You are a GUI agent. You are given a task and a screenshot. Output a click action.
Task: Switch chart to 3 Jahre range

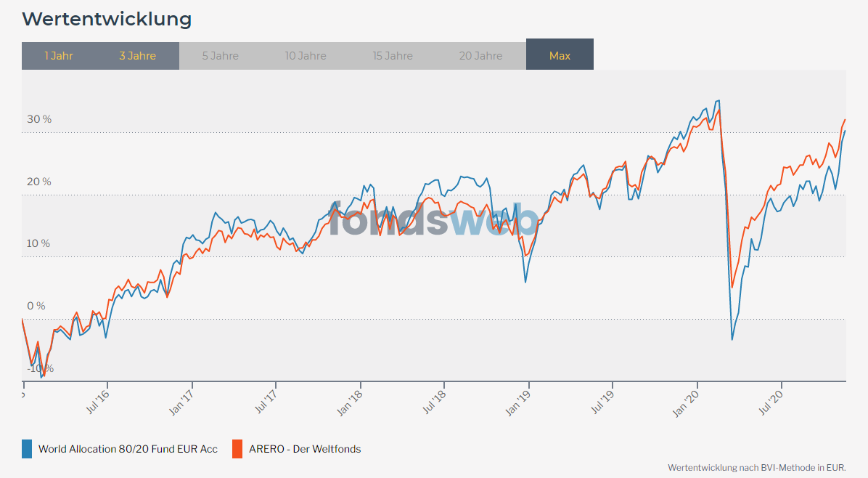[x=137, y=56]
